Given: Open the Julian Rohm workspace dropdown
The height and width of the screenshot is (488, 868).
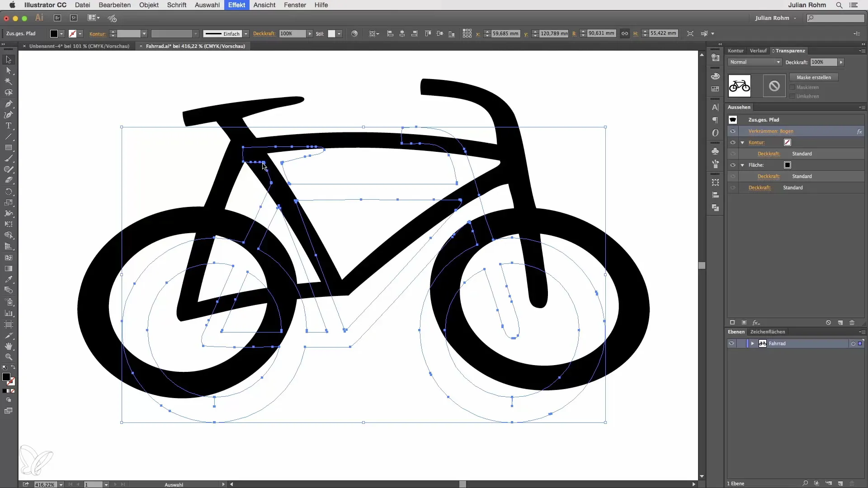Looking at the screenshot, I should 776,18.
